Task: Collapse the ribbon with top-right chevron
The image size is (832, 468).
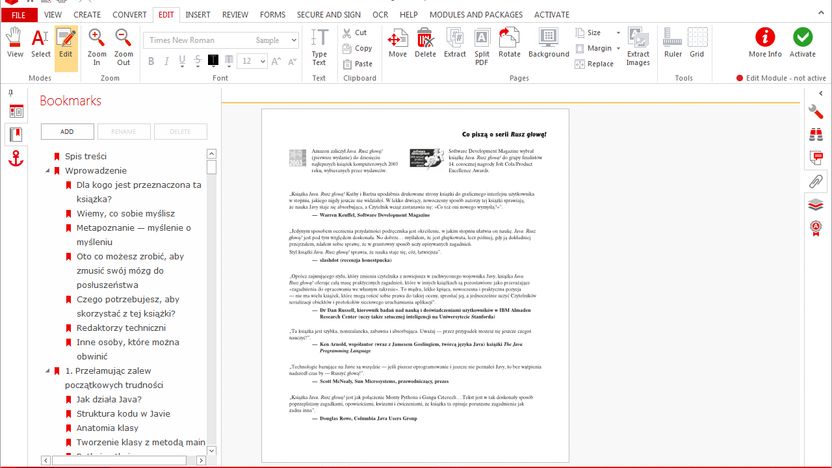Action: pyautogui.click(x=821, y=12)
